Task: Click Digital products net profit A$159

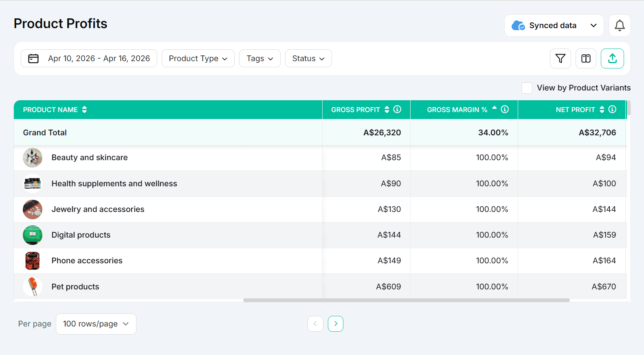Action: (x=604, y=235)
